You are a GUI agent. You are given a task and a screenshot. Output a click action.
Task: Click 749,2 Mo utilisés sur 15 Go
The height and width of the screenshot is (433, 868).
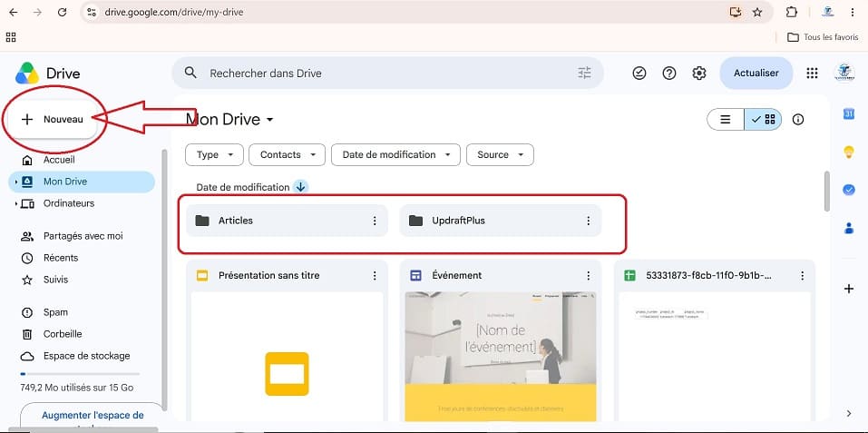77,388
